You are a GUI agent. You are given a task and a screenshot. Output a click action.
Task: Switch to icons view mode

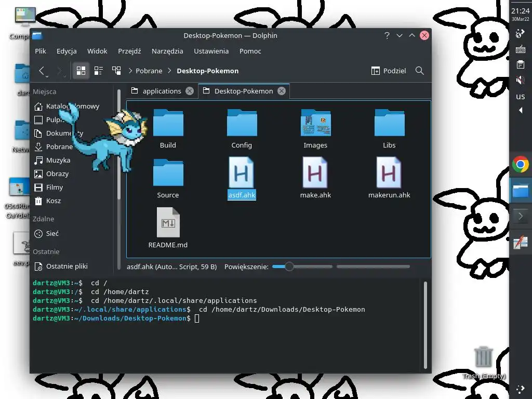click(81, 71)
